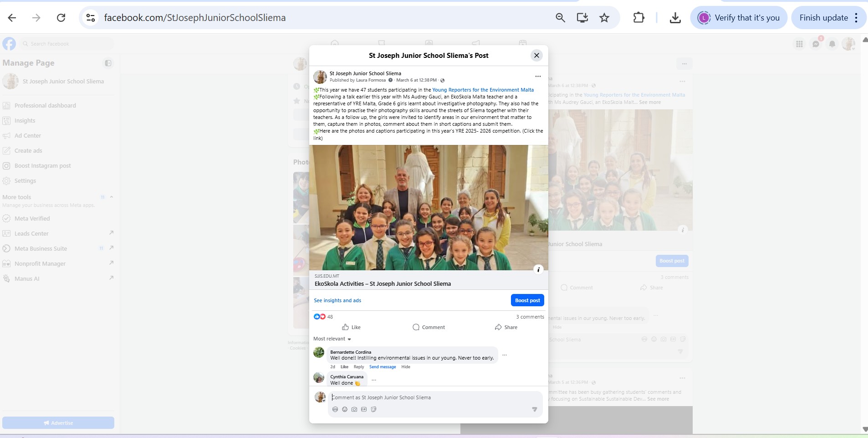Viewport: 868px width, 438px height.
Task: Click Send message under first comment
Action: 383,367
